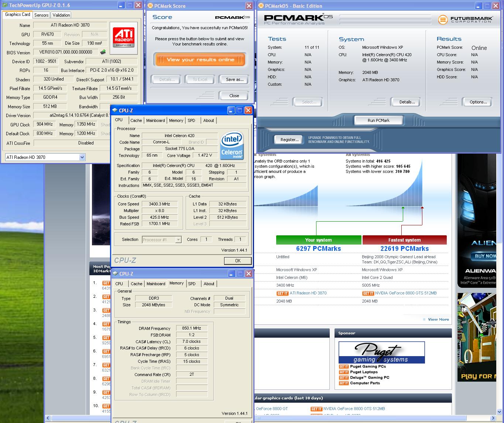Click the DRAM Frequency 850.1 MHz field
504x423 pixels.
[192, 328]
